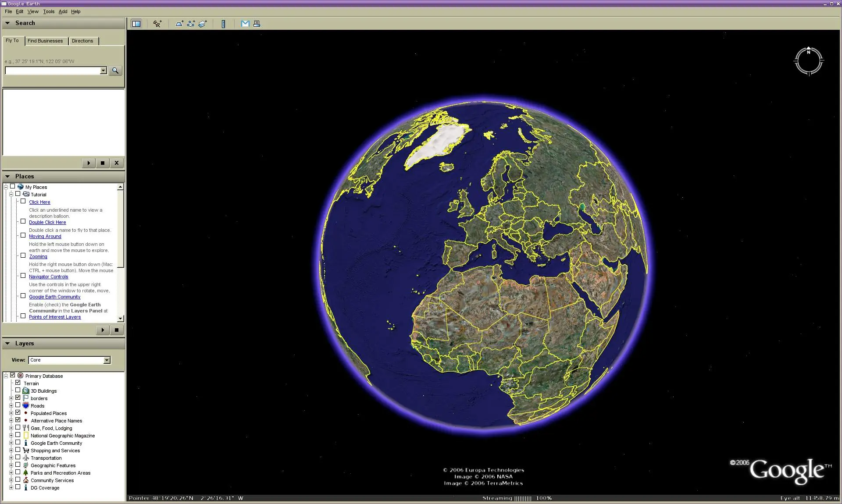This screenshot has height=504, width=842.
Task: Open the Add Path tool
Action: coord(191,24)
